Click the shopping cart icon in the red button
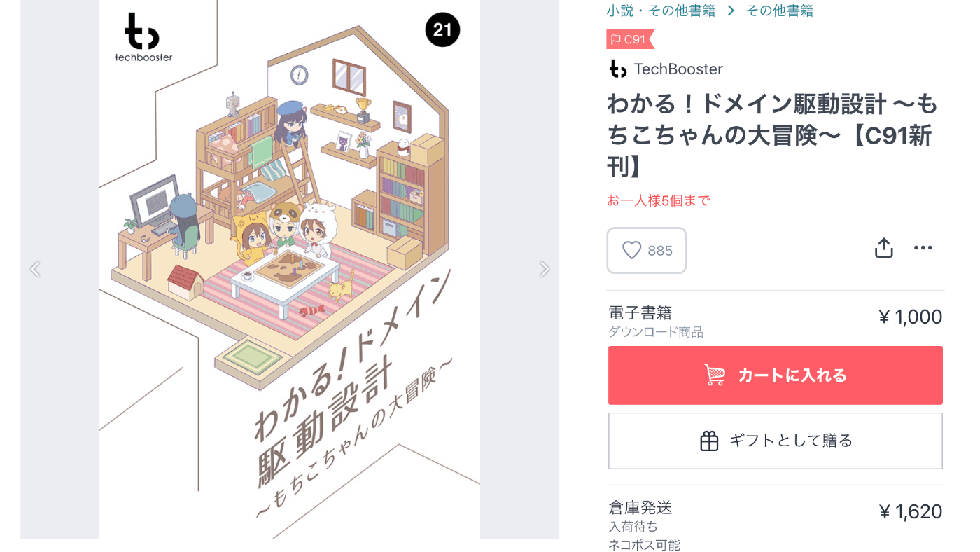The height and width of the screenshot is (552, 980). coord(715,375)
